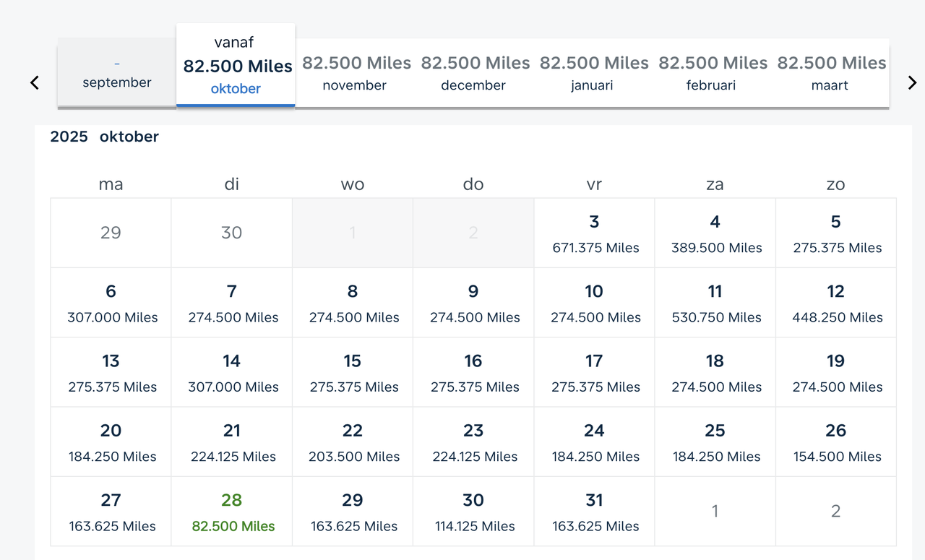Screen dimensions: 925x560
Task: Choose October 3 for 671.375 Miles
Action: pos(594,233)
